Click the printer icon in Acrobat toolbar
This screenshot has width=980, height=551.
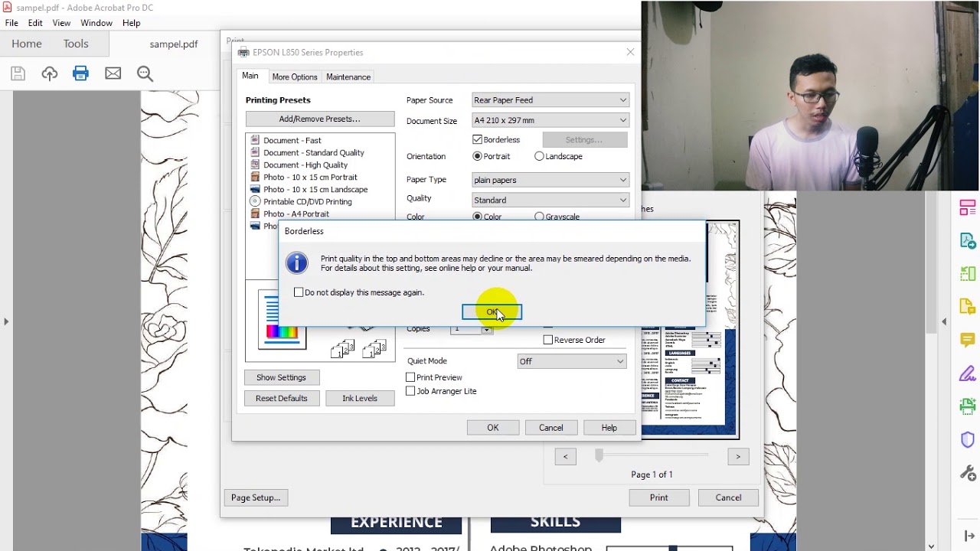click(80, 73)
